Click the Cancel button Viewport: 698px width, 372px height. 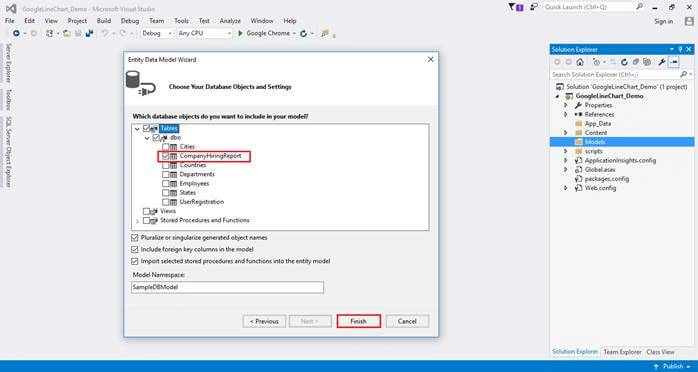click(x=407, y=321)
